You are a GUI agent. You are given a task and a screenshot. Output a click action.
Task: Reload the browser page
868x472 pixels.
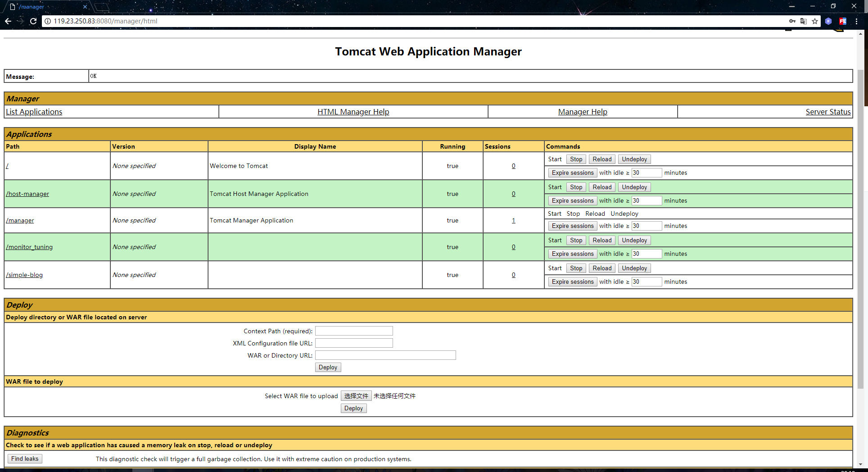pyautogui.click(x=33, y=21)
